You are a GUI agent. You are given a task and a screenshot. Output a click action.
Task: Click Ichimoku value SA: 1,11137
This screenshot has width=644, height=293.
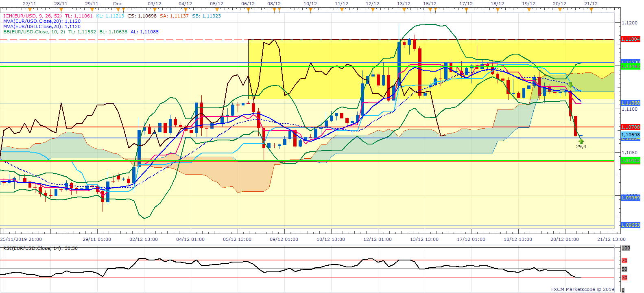pos(174,16)
